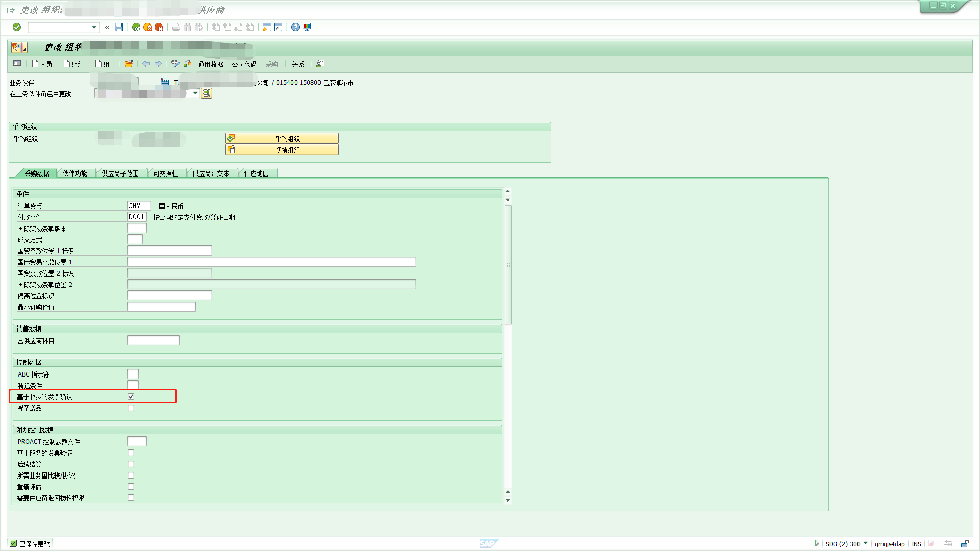Click inside the 付款条件 input field

tap(137, 217)
